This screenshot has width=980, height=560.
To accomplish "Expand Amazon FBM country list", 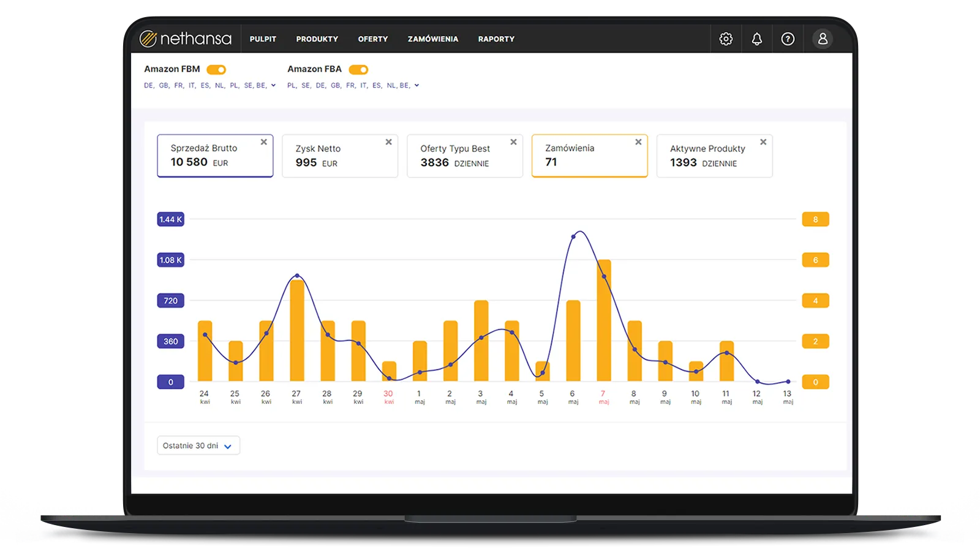I will click(273, 86).
